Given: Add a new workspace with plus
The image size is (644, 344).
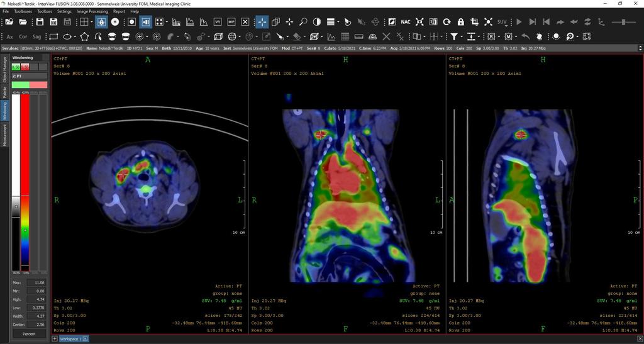Looking at the screenshot, I should 54,339.
